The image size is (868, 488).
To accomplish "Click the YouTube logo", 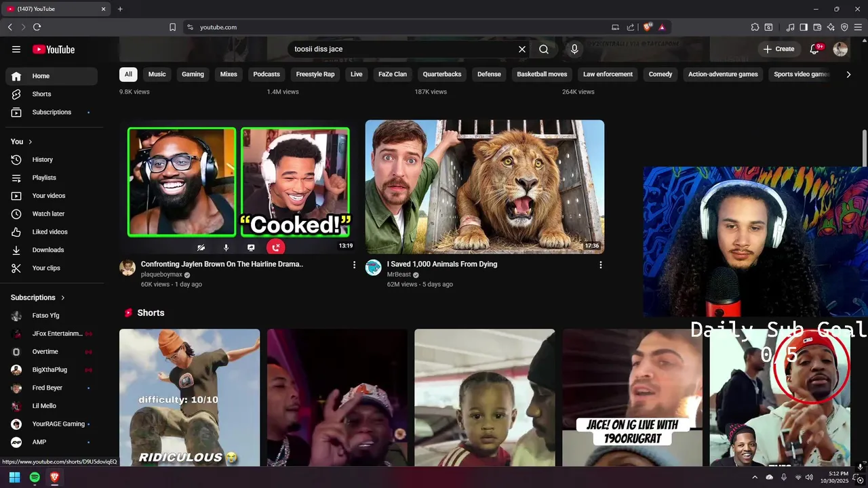I will (x=54, y=49).
